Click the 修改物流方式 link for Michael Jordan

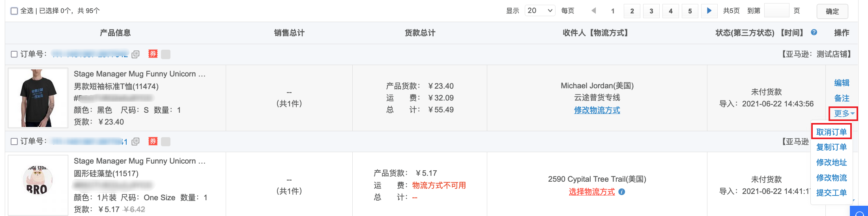pyautogui.click(x=597, y=110)
